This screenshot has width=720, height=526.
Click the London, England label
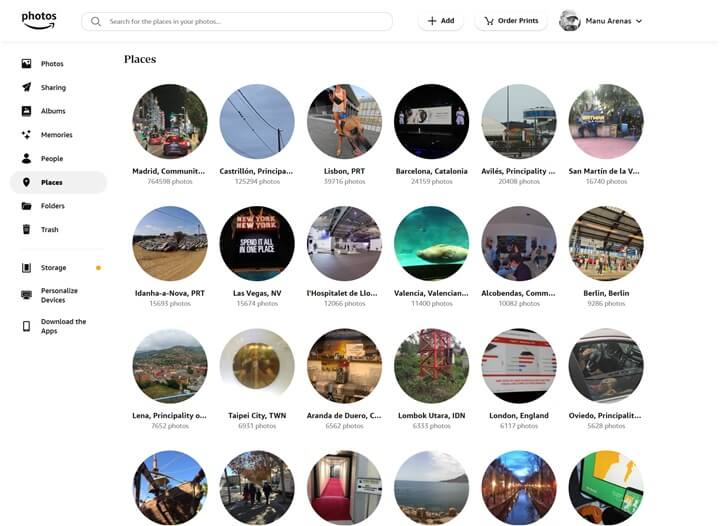[x=519, y=415]
